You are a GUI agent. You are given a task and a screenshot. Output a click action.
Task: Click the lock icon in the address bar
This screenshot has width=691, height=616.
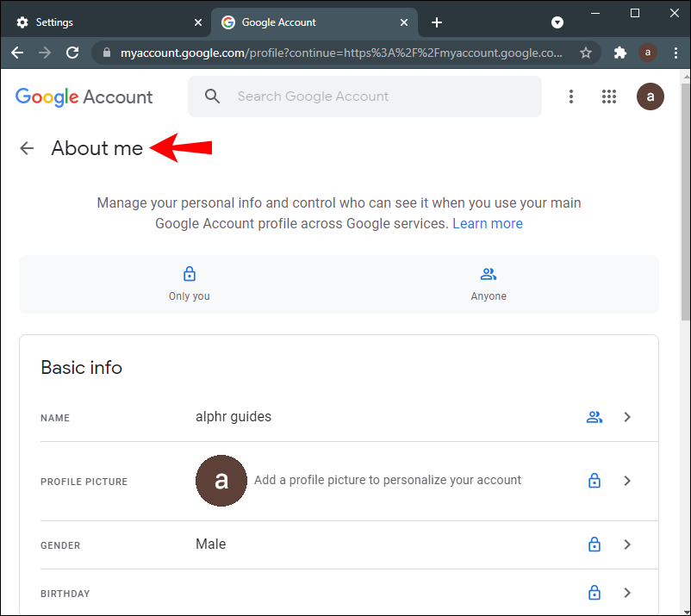(x=106, y=53)
